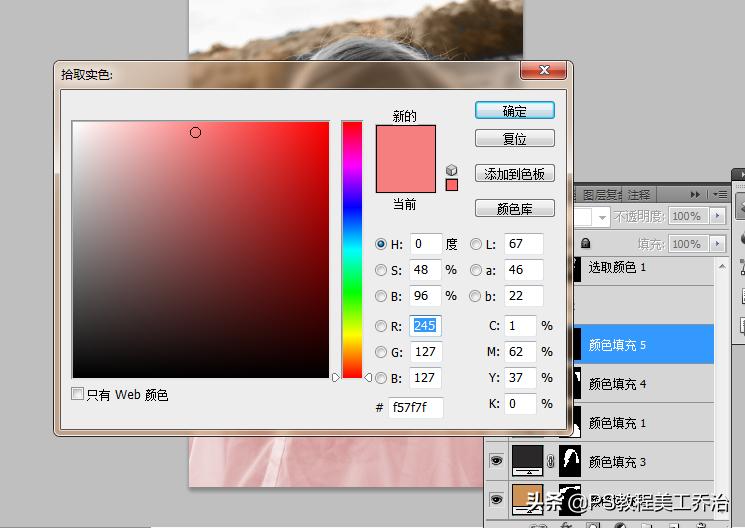Enable the 只有 Web 颜色 checkbox
745x528 pixels.
(77, 394)
